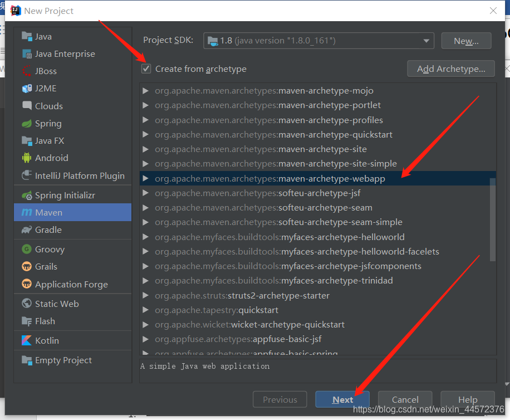This screenshot has width=510, height=420.
Task: Expand the maven-archetype-quickstart entry
Action: [146, 134]
